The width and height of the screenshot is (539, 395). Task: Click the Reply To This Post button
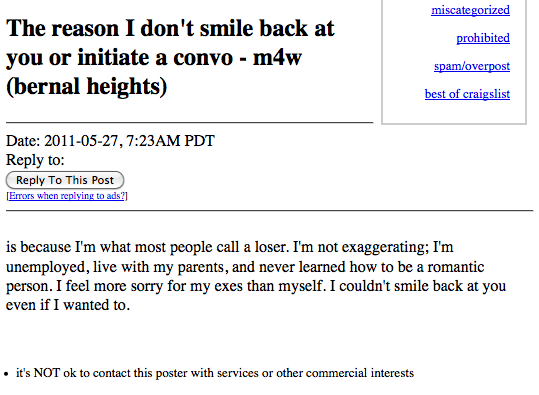[x=65, y=180]
